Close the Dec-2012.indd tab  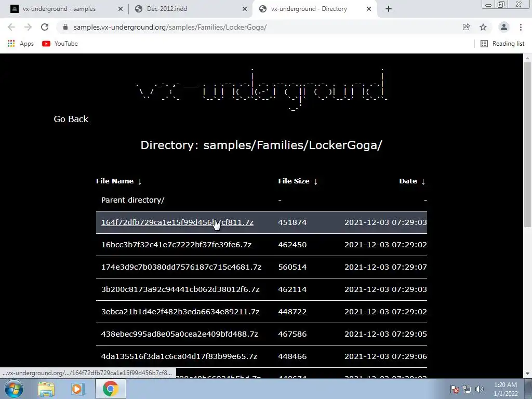245,9
